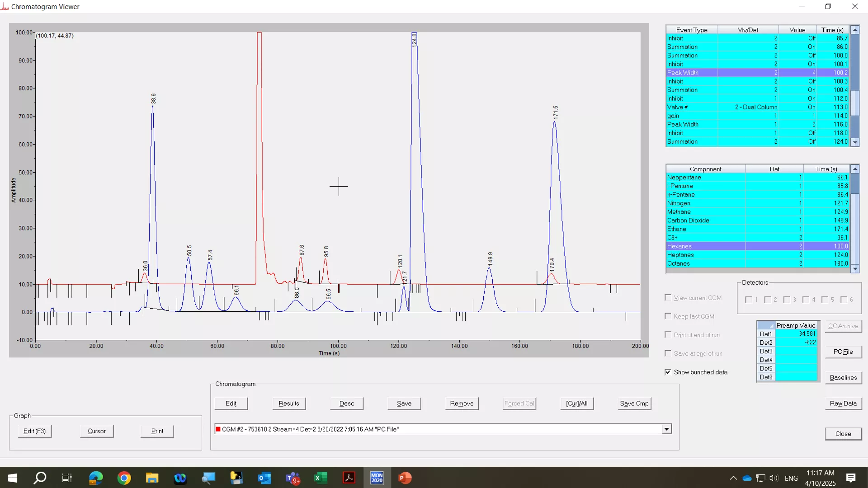The width and height of the screenshot is (868, 488).
Task: Click the Raw Data button
Action: pos(843,403)
